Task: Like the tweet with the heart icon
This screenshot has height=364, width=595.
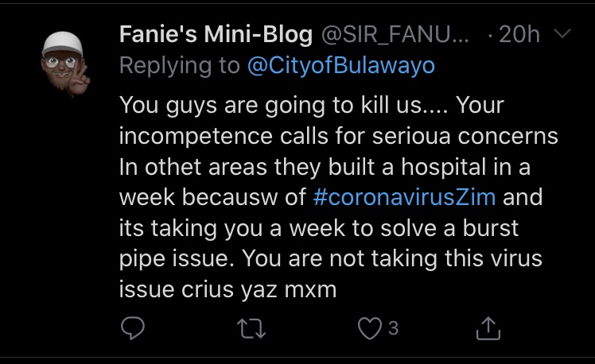Action: coord(371,327)
